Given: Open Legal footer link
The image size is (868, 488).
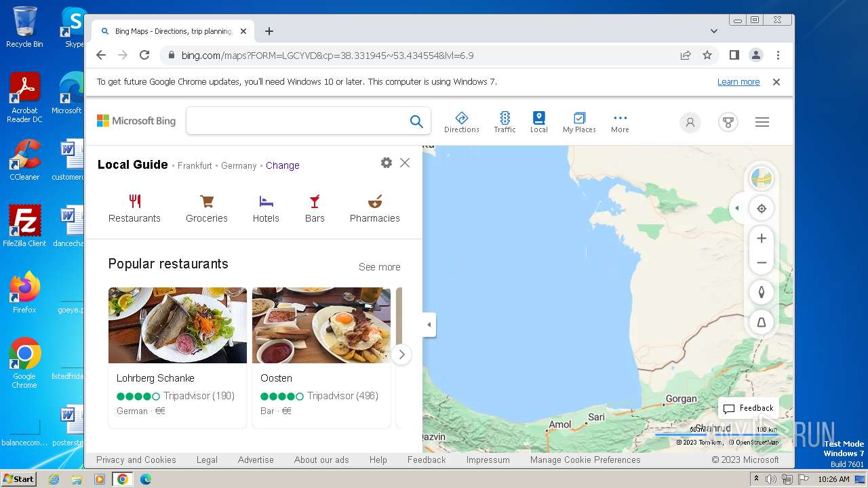Looking at the screenshot, I should coord(207,460).
